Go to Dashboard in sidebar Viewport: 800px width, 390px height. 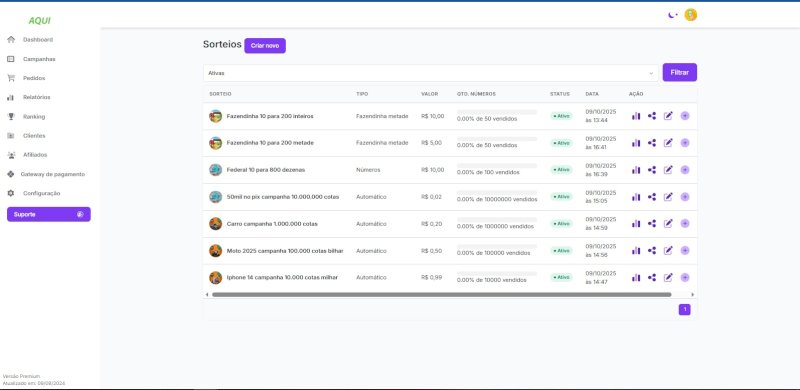tap(37, 40)
